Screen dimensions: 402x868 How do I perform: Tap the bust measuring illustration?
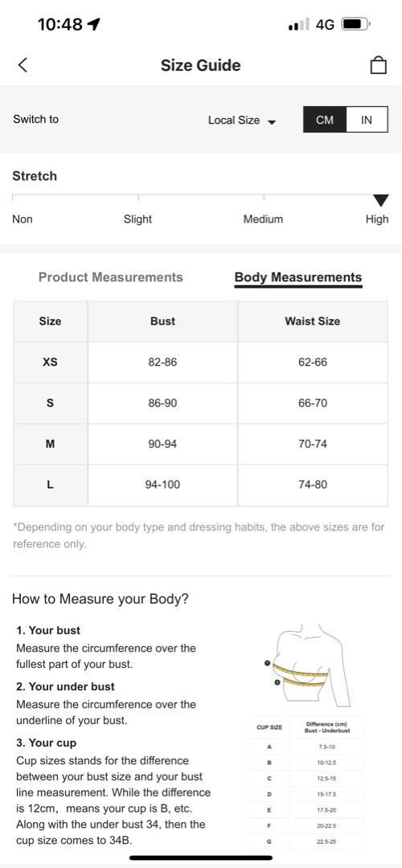coord(307,666)
